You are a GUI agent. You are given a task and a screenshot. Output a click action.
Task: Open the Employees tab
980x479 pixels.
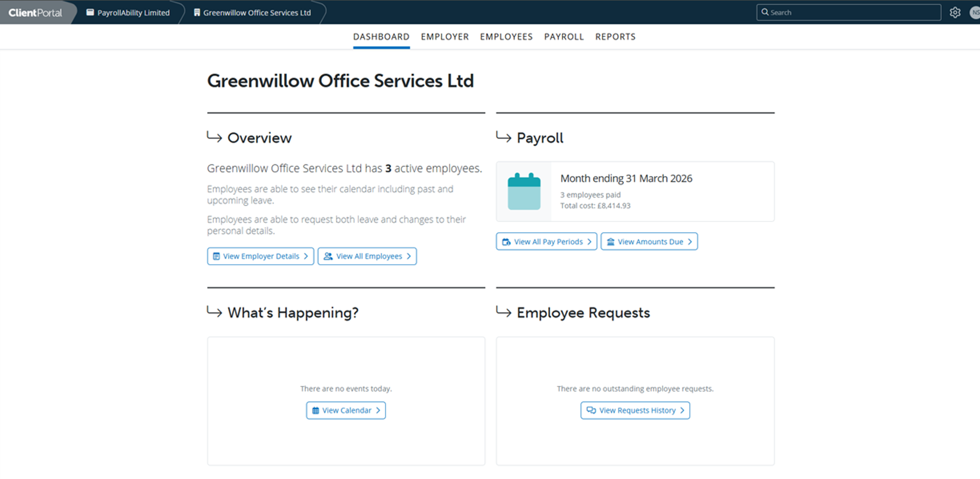[506, 37]
